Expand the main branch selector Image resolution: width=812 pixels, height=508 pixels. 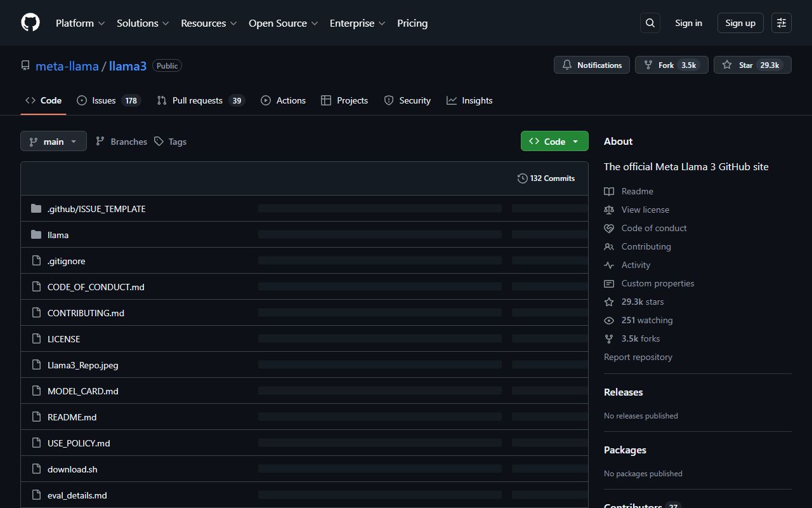click(x=53, y=142)
